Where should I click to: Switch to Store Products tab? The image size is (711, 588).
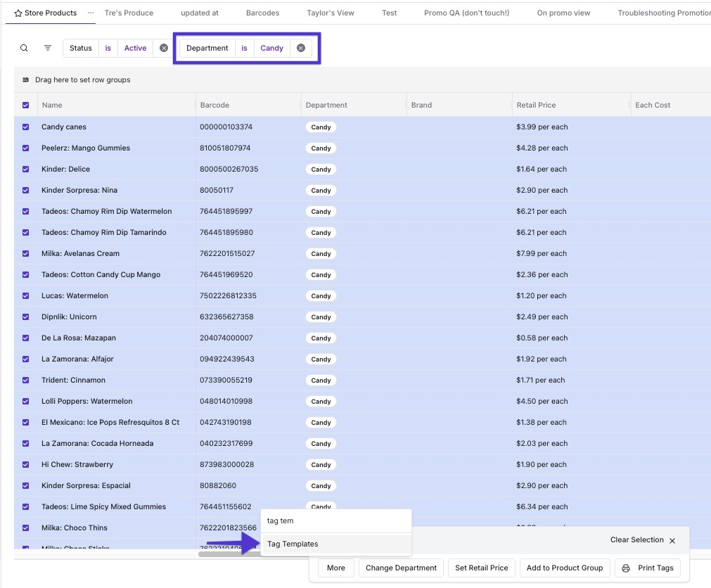coord(51,13)
